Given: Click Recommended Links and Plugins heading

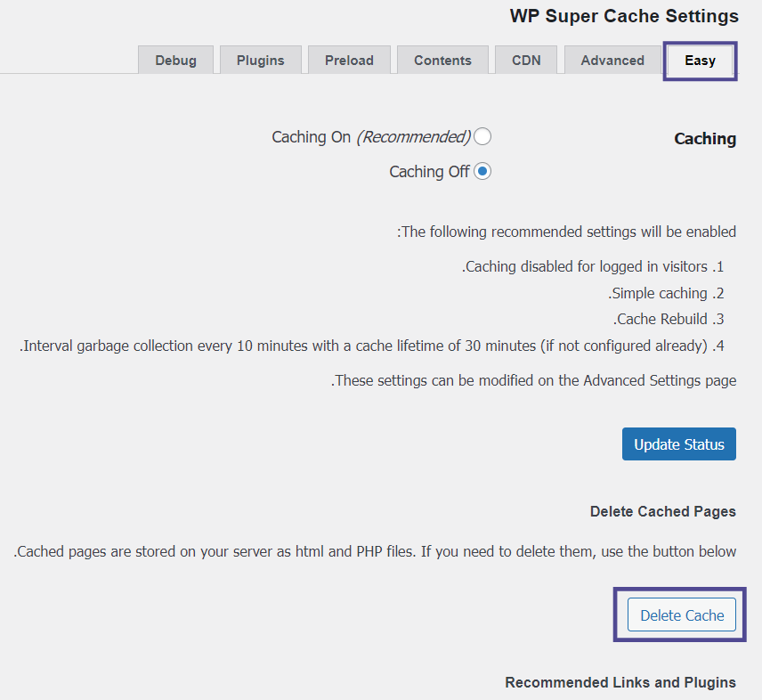Looking at the screenshot, I should [x=620, y=682].
